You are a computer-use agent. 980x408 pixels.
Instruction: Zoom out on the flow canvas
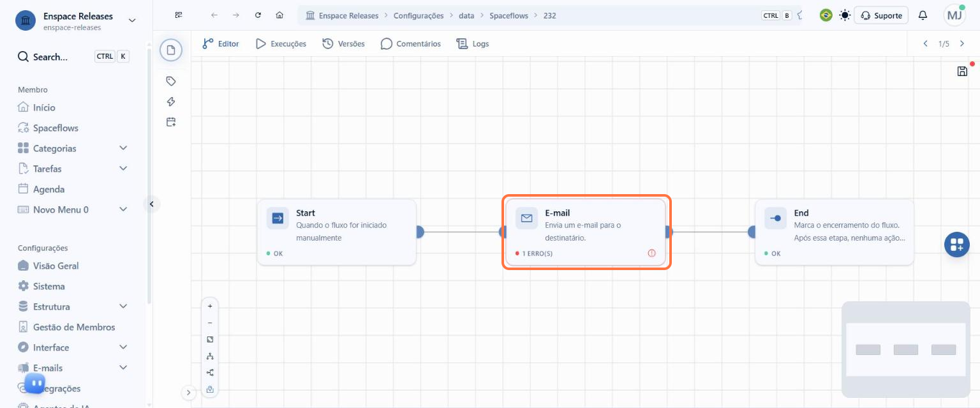tap(210, 322)
